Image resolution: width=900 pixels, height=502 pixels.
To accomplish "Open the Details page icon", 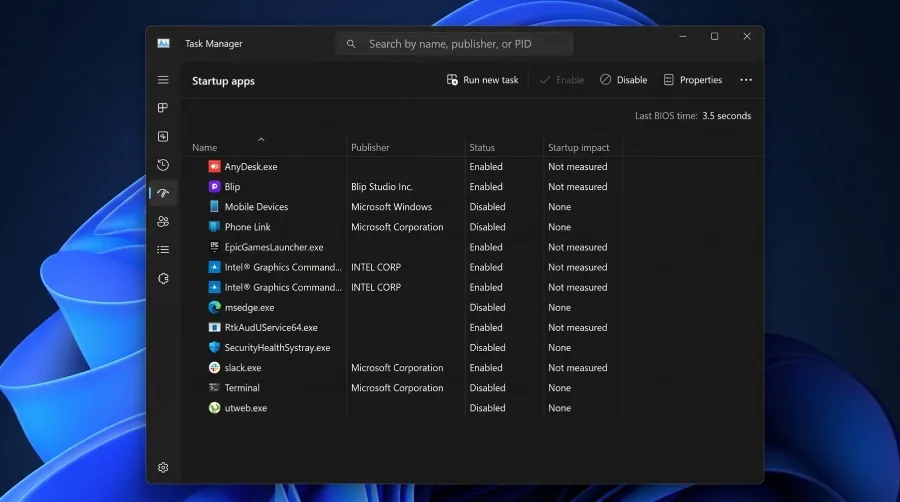I will 163,250.
